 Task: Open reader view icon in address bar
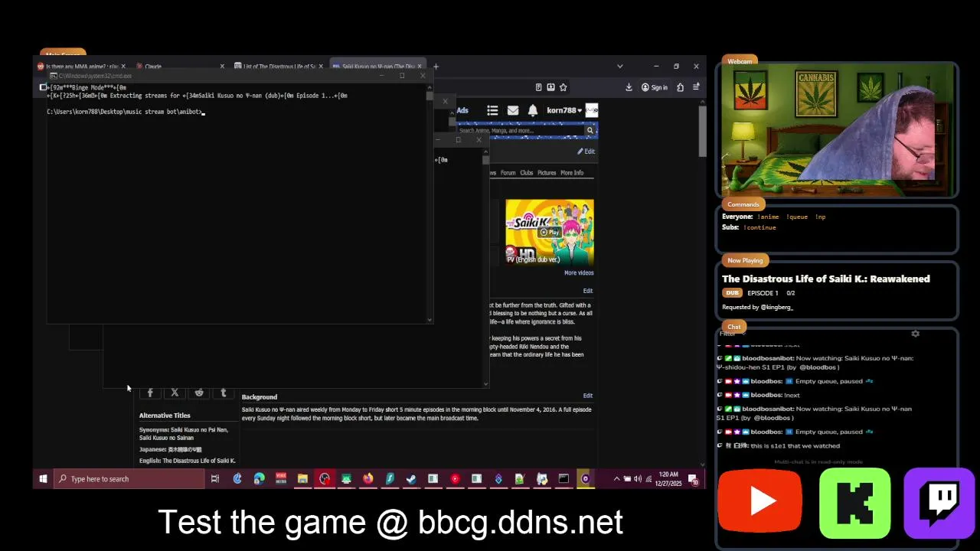538,87
